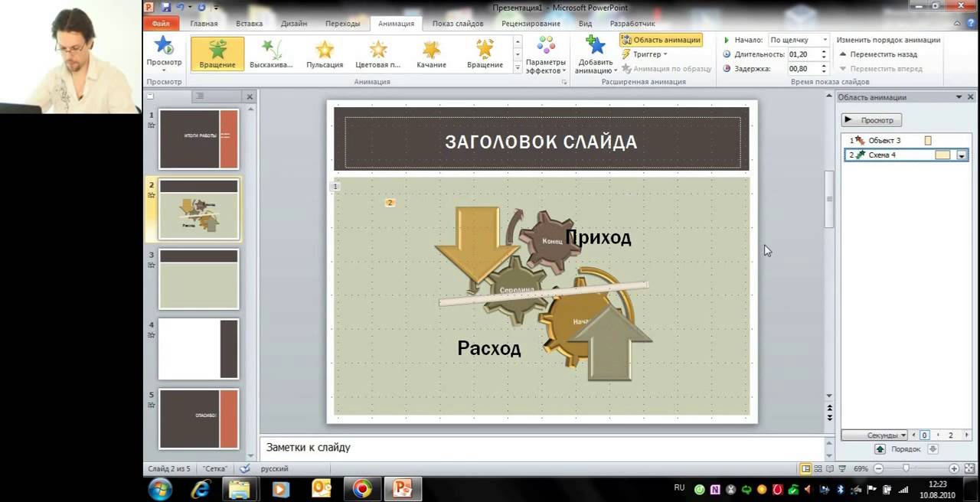Toggle the Область анимации pane button
Viewport: 980px width, 502px height.
tap(661, 40)
